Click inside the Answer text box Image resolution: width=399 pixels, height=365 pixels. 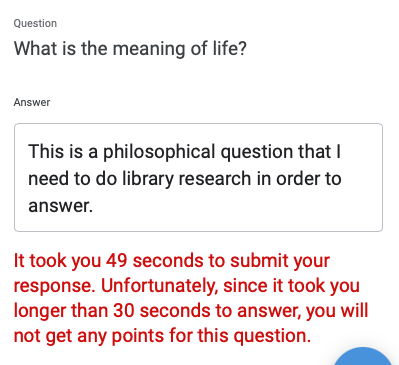click(x=198, y=177)
